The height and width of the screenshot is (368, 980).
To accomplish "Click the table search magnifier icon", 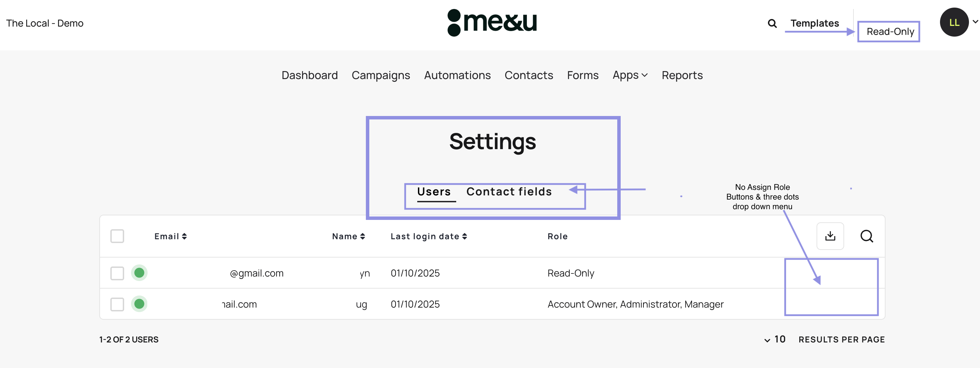I will click(x=866, y=236).
